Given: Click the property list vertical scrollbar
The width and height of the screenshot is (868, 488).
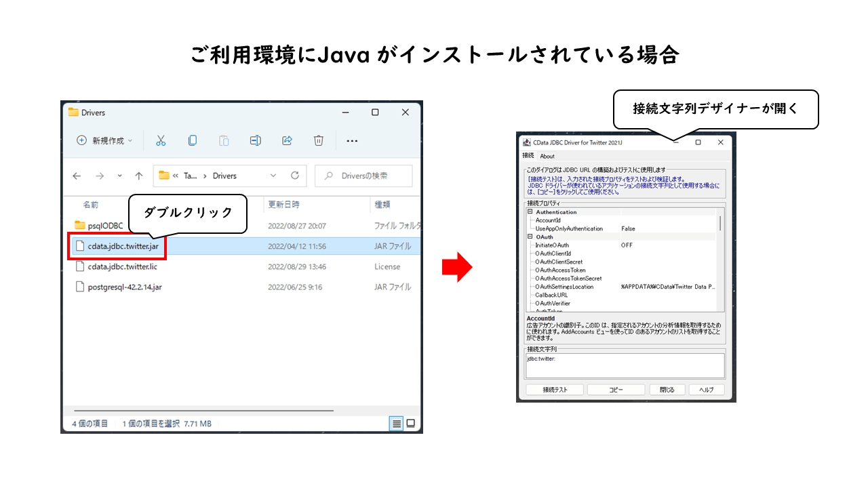Looking at the screenshot, I should pos(720,224).
